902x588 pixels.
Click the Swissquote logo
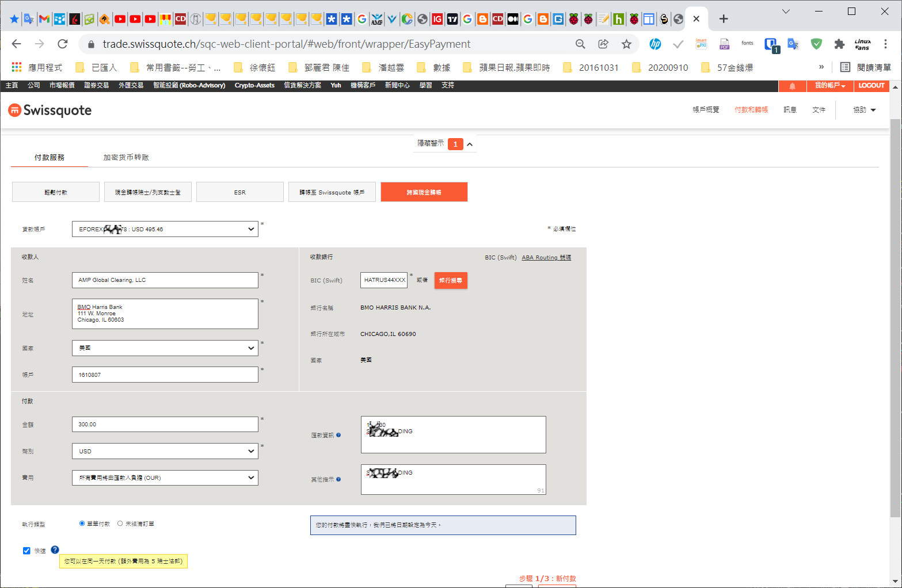coord(50,110)
